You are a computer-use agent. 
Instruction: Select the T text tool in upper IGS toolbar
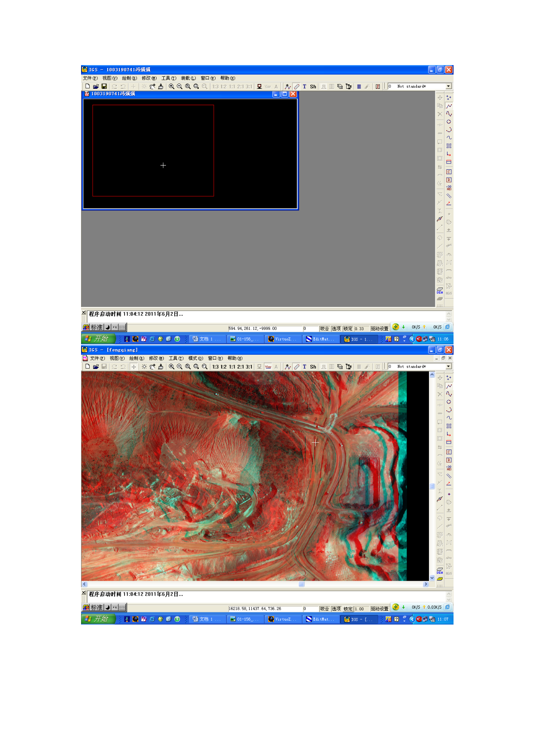304,87
